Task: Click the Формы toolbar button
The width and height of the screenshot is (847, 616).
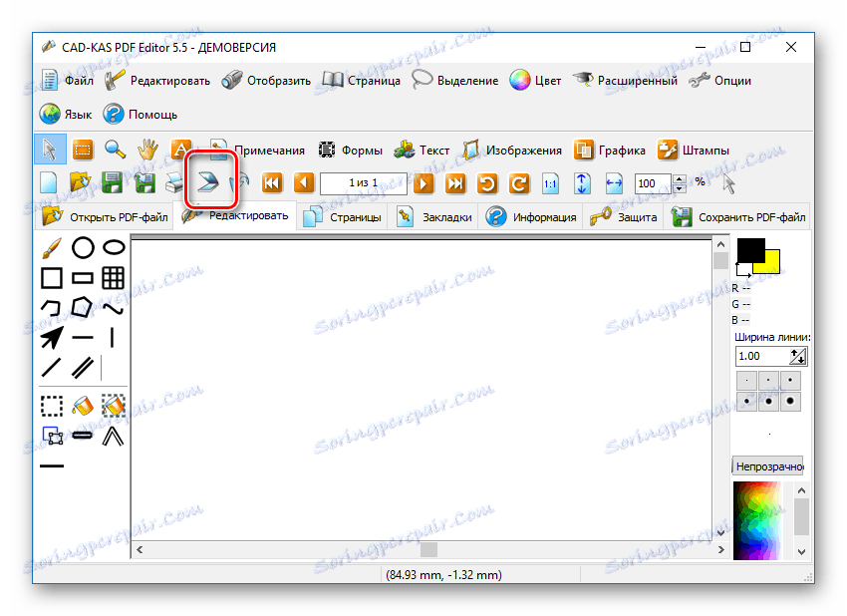Action: [x=350, y=151]
